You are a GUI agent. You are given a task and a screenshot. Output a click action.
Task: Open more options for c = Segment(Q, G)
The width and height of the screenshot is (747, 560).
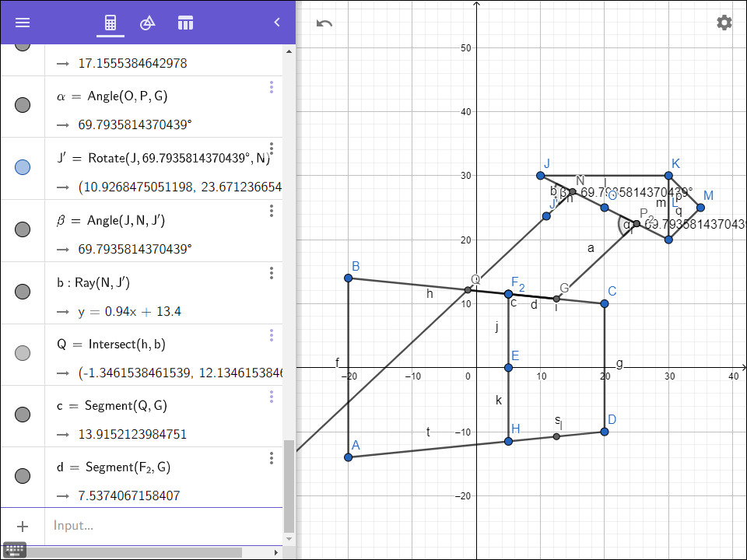tap(272, 397)
